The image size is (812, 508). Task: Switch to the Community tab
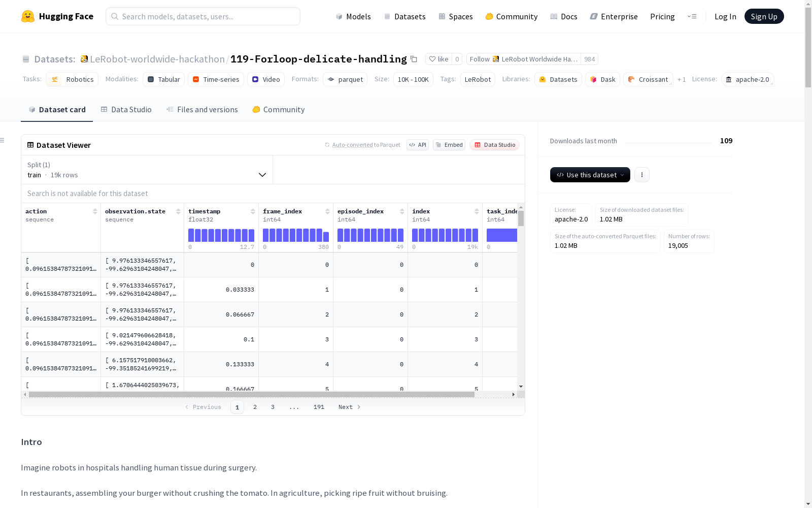point(279,109)
